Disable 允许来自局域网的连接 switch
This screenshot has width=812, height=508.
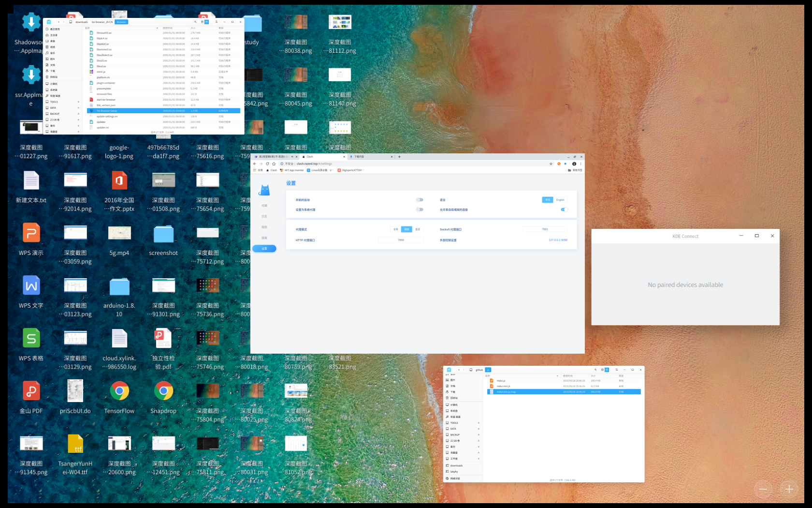click(x=564, y=209)
